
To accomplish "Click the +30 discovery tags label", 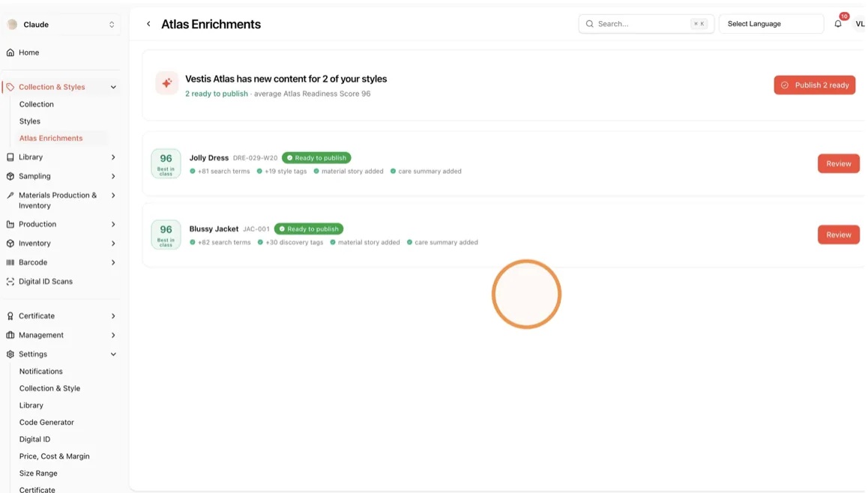I will (294, 242).
